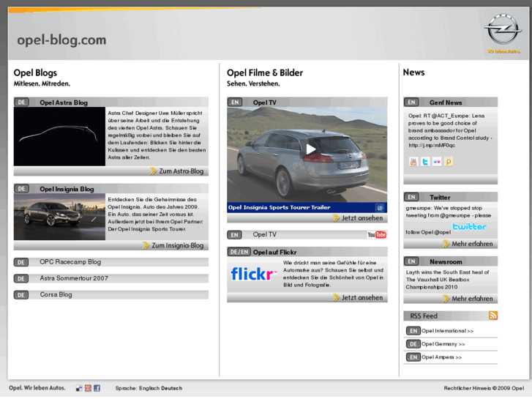Select the Opel International feed link

pos(446,331)
